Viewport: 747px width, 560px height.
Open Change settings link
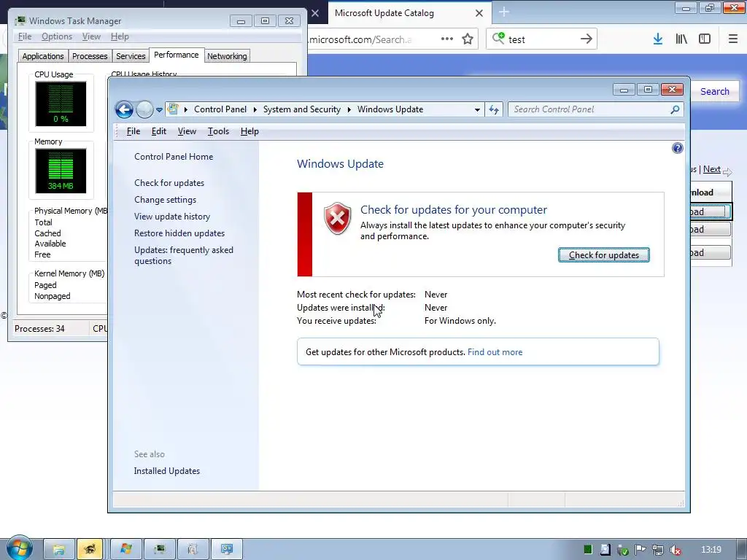coord(165,200)
